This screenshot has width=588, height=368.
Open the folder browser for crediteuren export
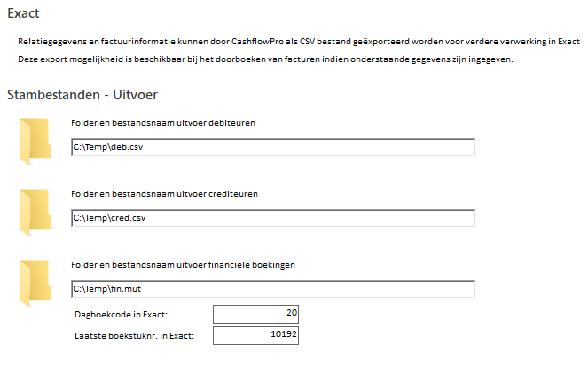[35, 212]
